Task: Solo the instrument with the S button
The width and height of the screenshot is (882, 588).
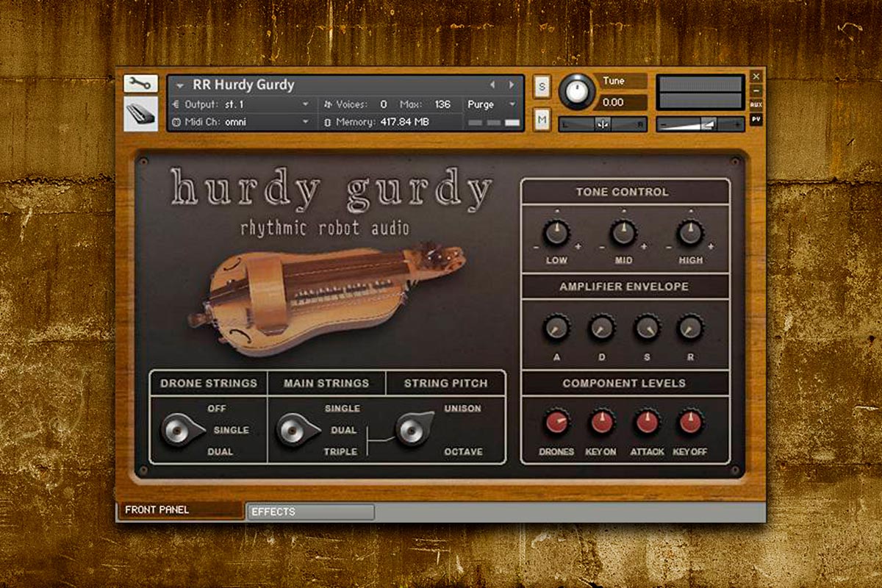Action: [542, 86]
